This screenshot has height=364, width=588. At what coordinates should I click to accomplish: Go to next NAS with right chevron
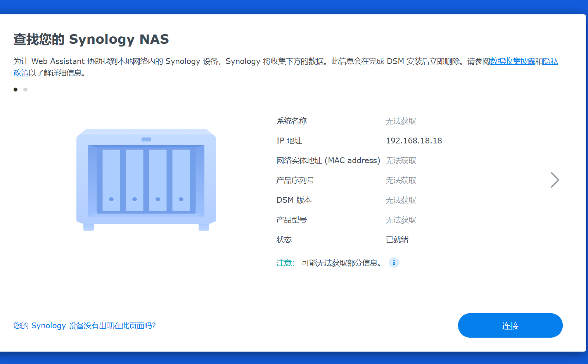point(555,180)
